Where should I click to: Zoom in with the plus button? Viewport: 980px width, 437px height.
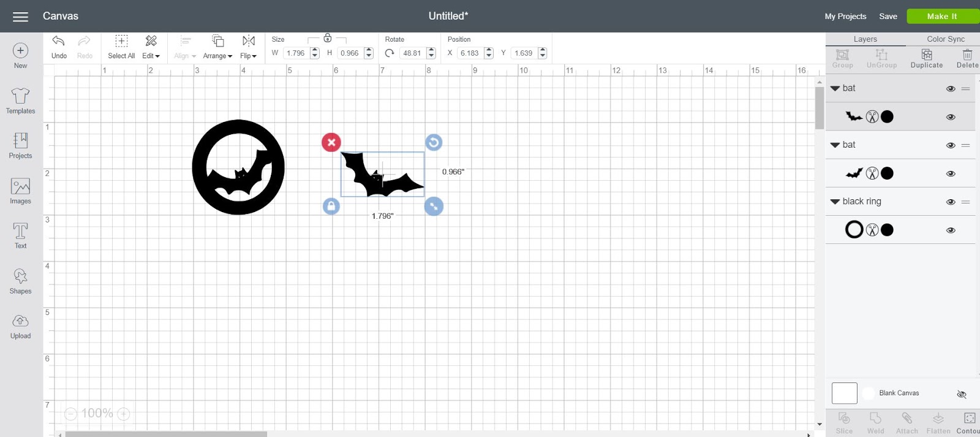pos(124,414)
